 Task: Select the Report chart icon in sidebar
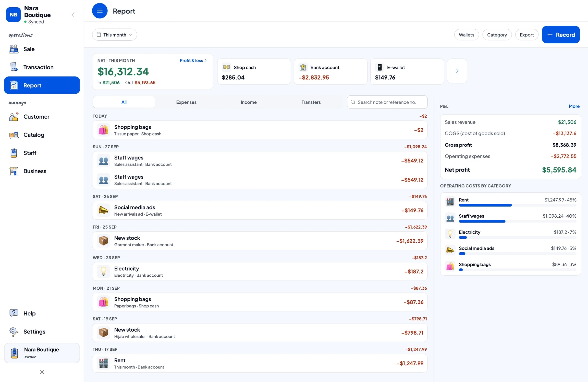point(13,85)
